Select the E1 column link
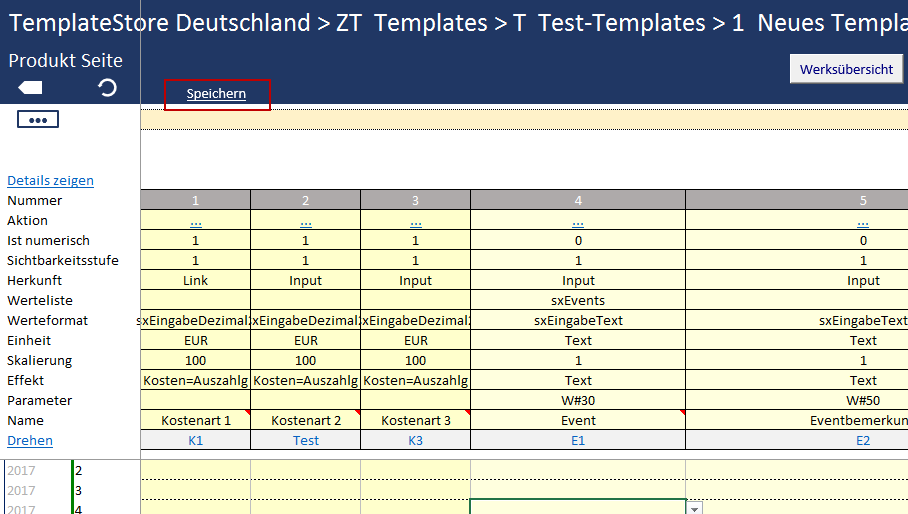 tap(578, 441)
